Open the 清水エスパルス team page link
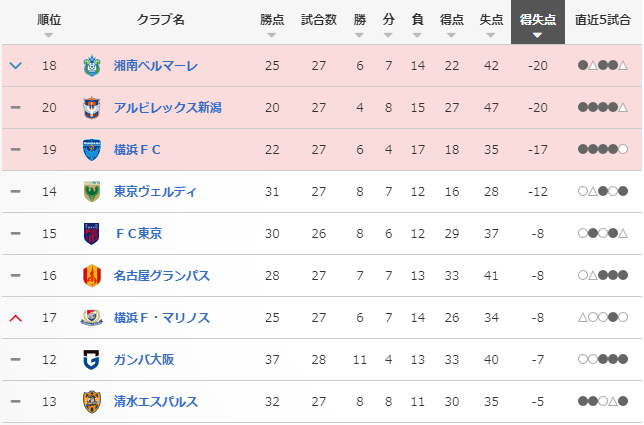Image resolution: width=644 pixels, height=425 pixels. click(155, 402)
